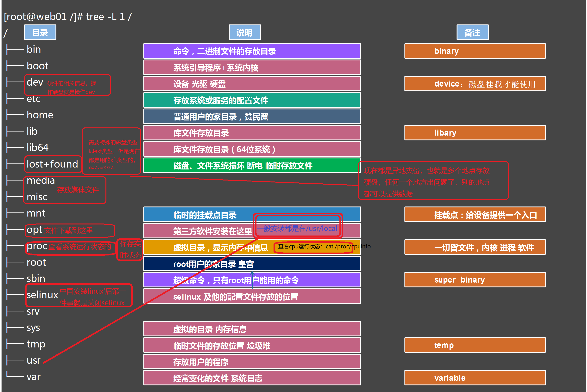The height and width of the screenshot is (392, 587).
Task: Select the 备注 header box
Action: tap(472, 32)
